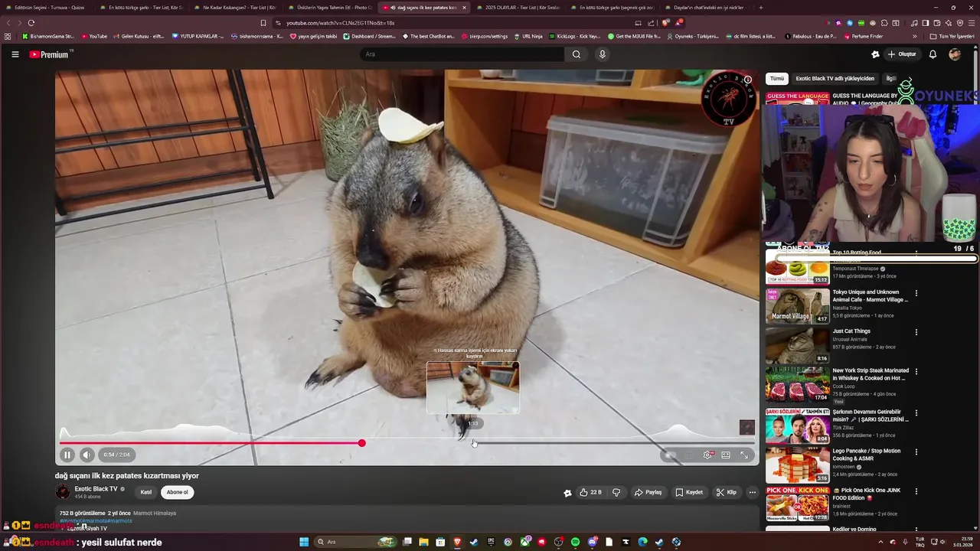This screenshot has width=980, height=551.
Task: Click the YouTube Premium logo
Action: point(49,54)
